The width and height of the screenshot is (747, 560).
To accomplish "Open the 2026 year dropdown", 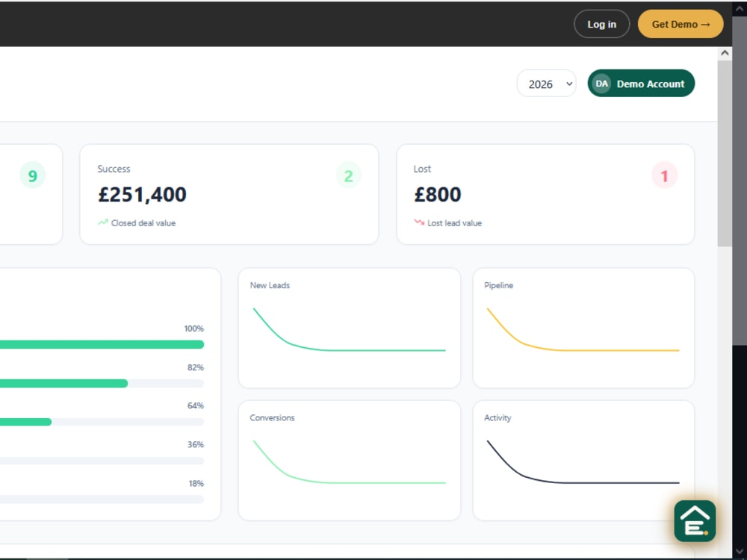I will click(x=547, y=84).
